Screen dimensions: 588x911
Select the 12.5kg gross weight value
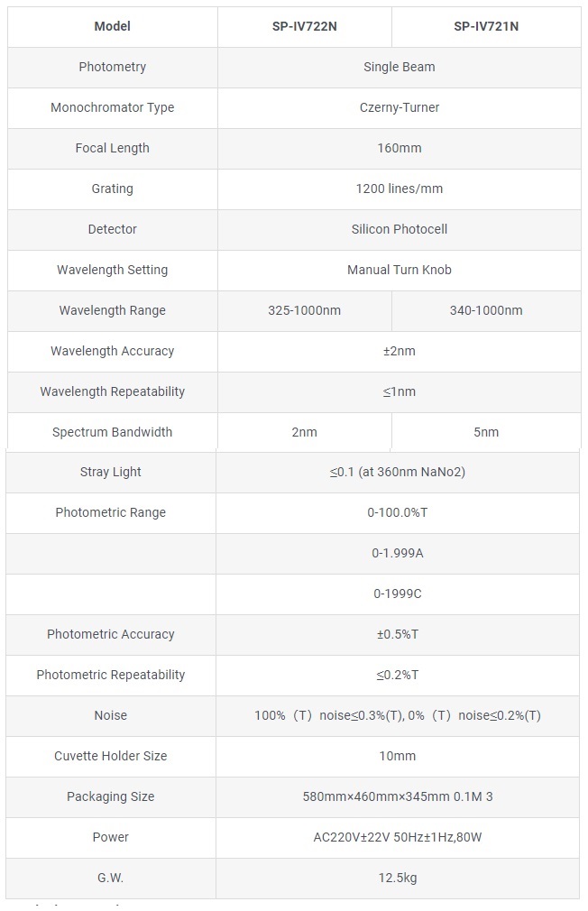(398, 878)
